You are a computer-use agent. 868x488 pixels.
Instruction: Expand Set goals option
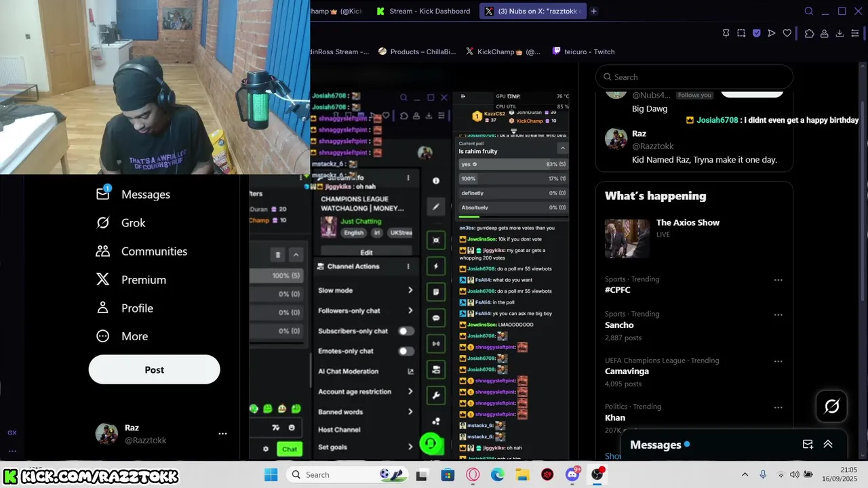[x=410, y=447]
